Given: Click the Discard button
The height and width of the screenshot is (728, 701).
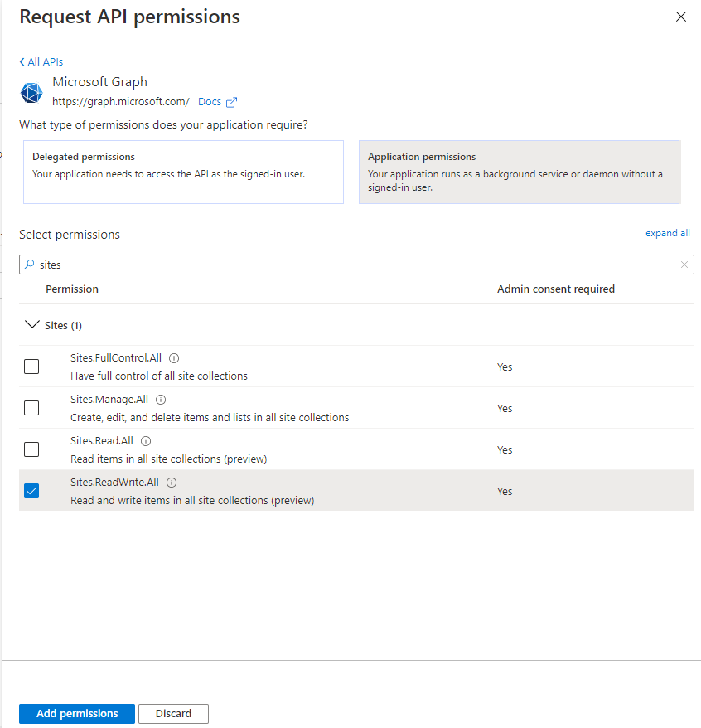Looking at the screenshot, I should pyautogui.click(x=173, y=714).
